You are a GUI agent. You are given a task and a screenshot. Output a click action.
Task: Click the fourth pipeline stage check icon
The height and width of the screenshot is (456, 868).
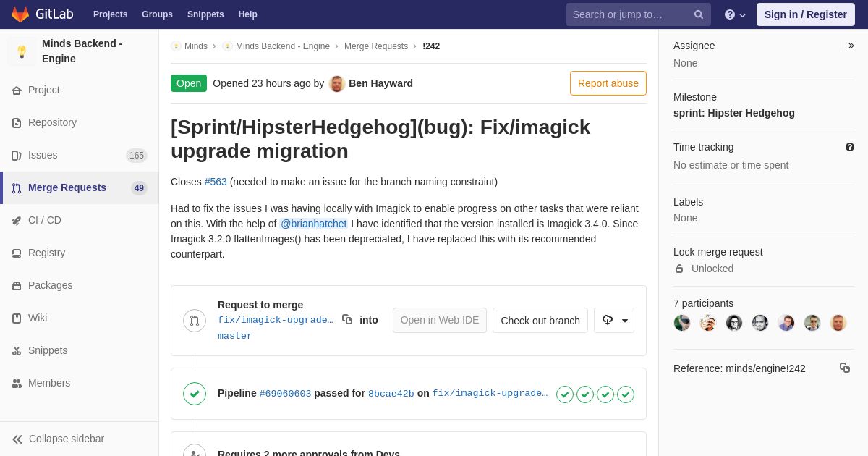pos(626,394)
